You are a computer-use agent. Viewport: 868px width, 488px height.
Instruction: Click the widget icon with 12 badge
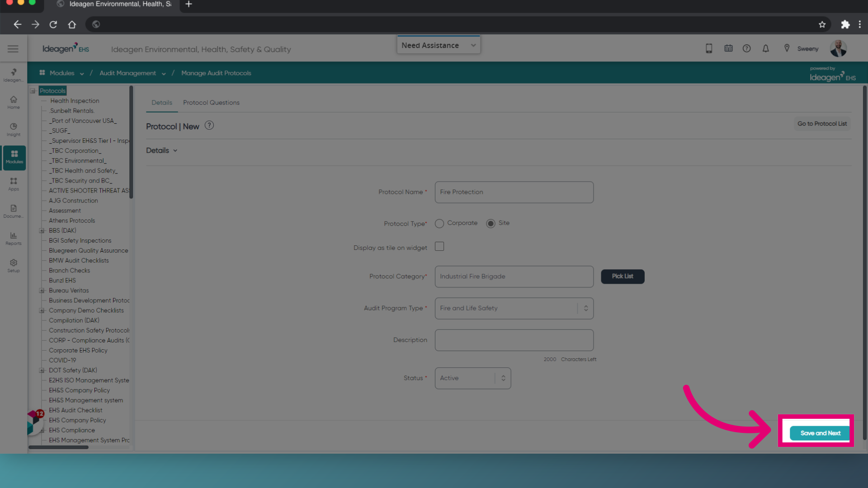pos(35,422)
